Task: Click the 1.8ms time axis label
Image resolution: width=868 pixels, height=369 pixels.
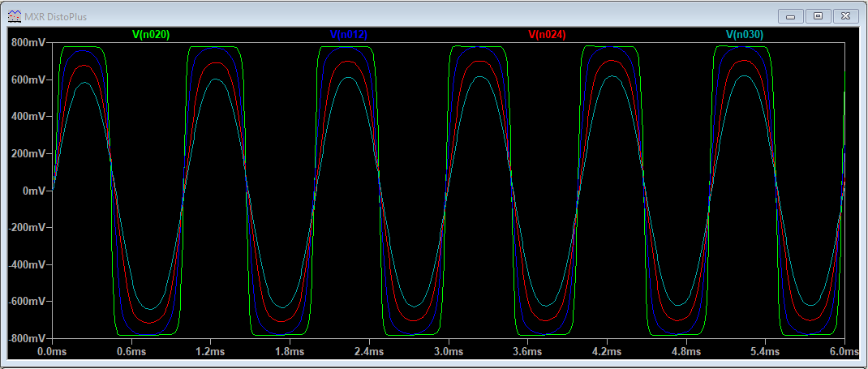Action: 290,351
